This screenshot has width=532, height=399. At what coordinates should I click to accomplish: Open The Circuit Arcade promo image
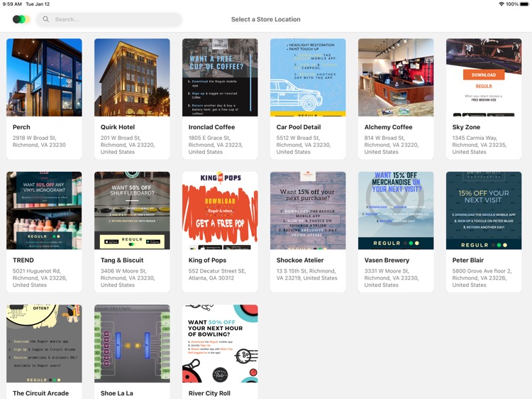point(44,344)
